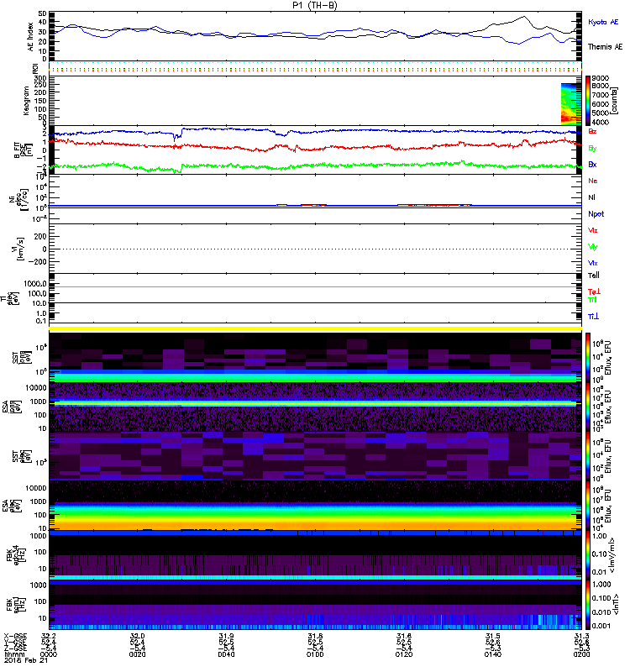Select the '0100' time axis label
Viewport: 630px width, 672px height.
315,655
